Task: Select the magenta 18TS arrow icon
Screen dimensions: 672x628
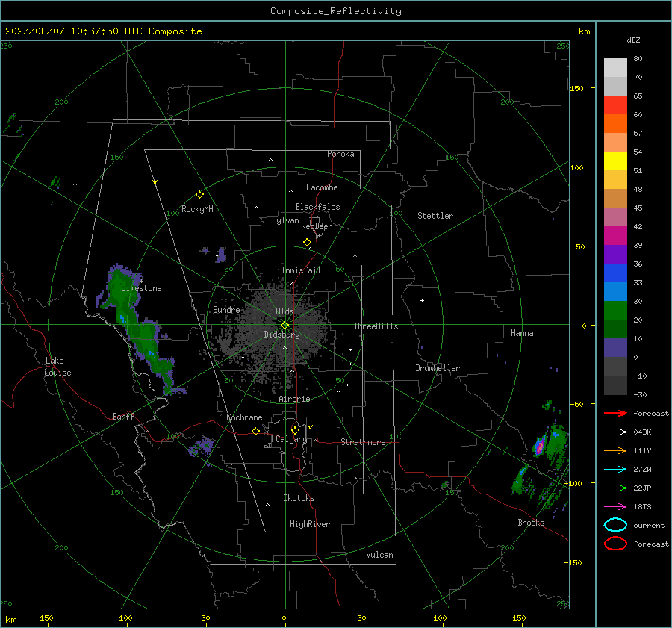Action: point(615,507)
